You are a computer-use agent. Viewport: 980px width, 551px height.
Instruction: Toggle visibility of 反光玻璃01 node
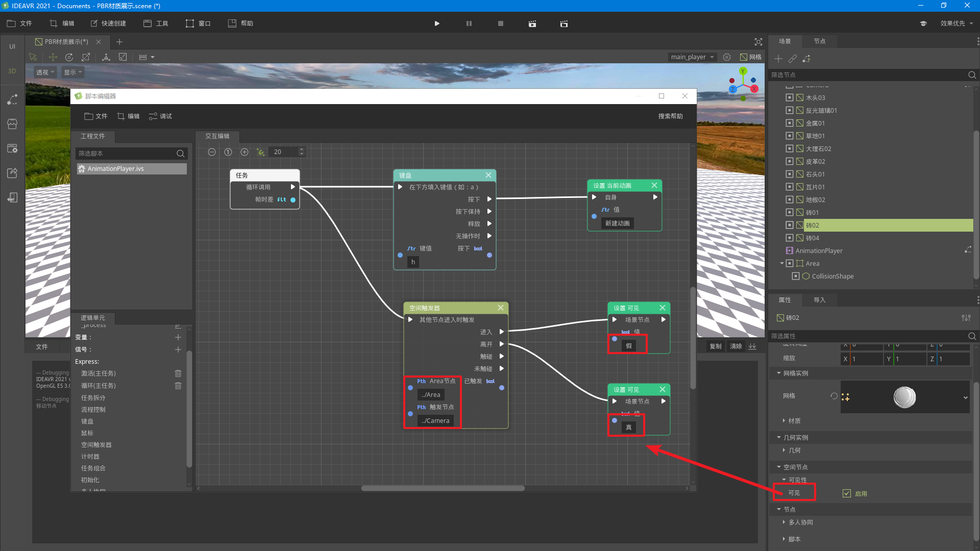(790, 110)
